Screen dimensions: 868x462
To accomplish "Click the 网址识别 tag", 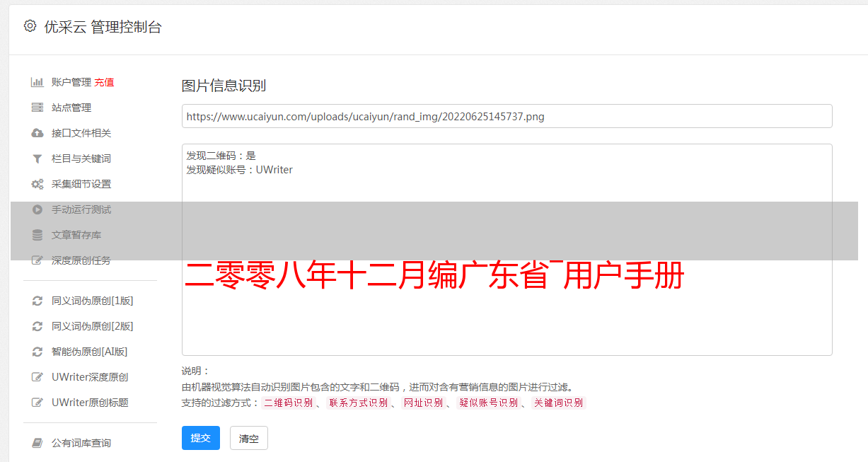I will pyautogui.click(x=423, y=403).
